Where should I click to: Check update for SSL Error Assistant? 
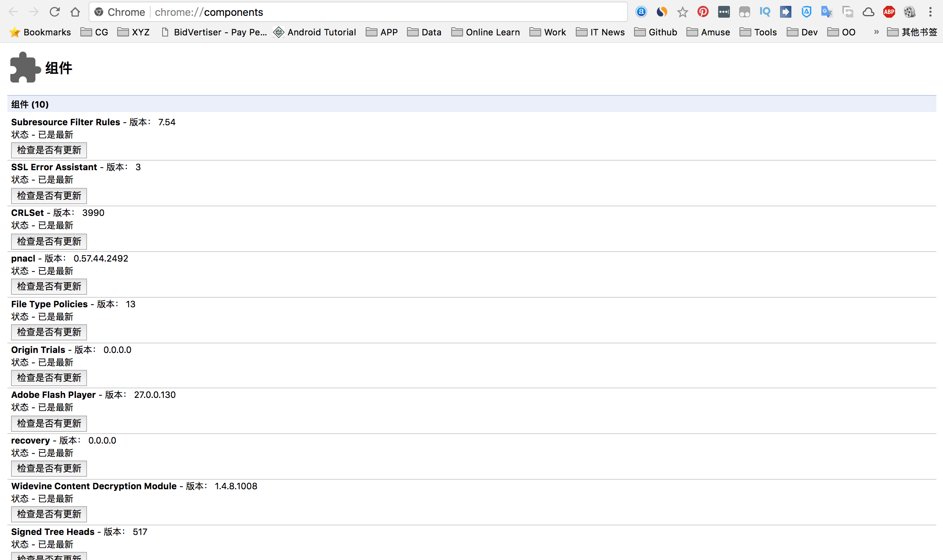click(x=49, y=196)
